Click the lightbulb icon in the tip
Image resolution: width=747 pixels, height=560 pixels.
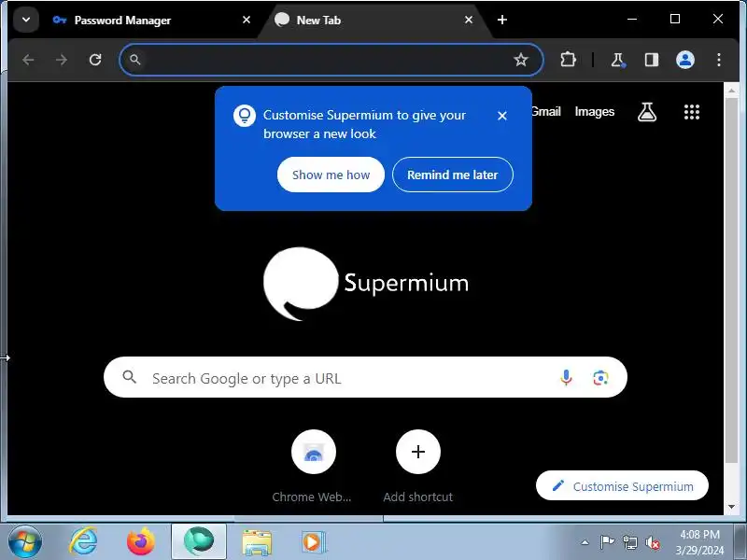pyautogui.click(x=245, y=116)
